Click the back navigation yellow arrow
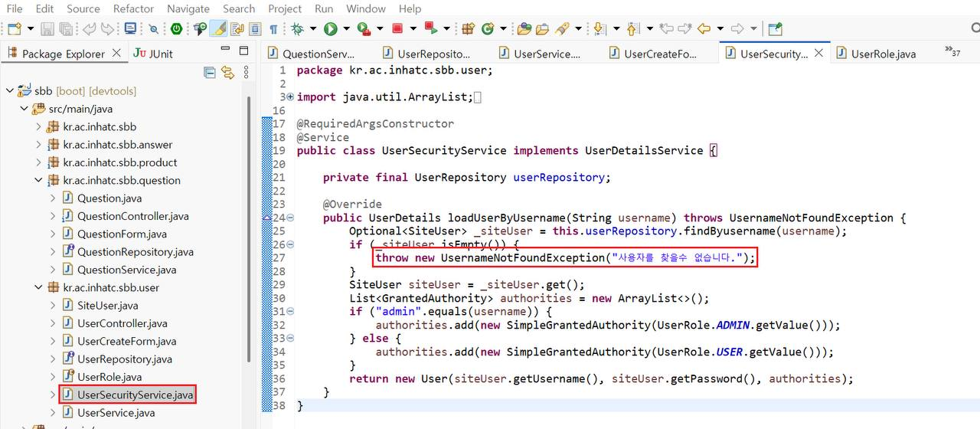This screenshot has height=429, width=980. pyautogui.click(x=704, y=29)
